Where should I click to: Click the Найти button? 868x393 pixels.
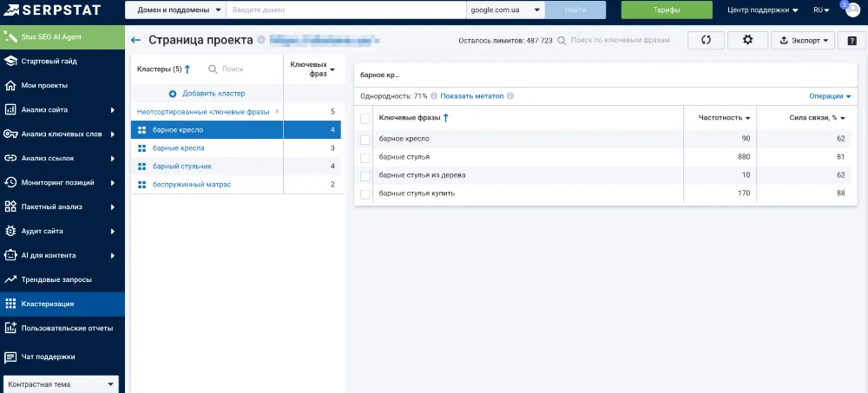pyautogui.click(x=575, y=10)
